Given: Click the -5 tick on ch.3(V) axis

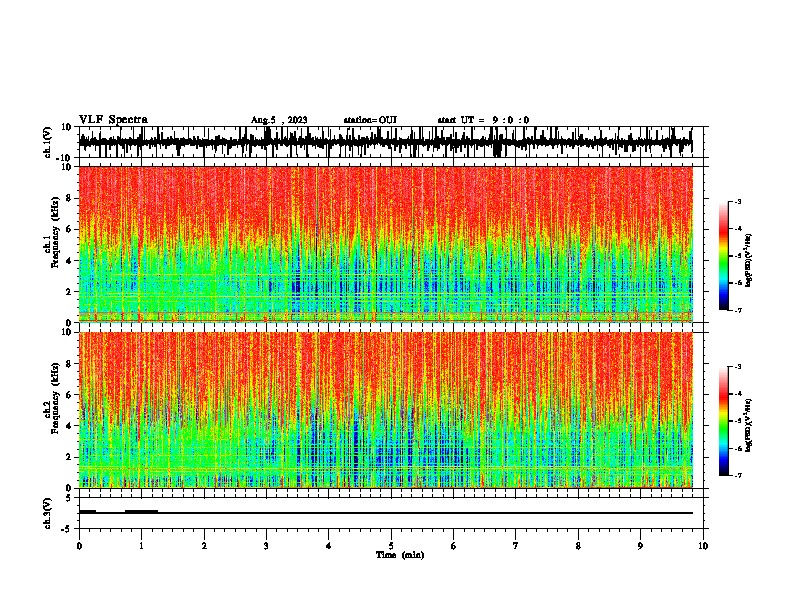Looking at the screenshot, I should [68, 529].
